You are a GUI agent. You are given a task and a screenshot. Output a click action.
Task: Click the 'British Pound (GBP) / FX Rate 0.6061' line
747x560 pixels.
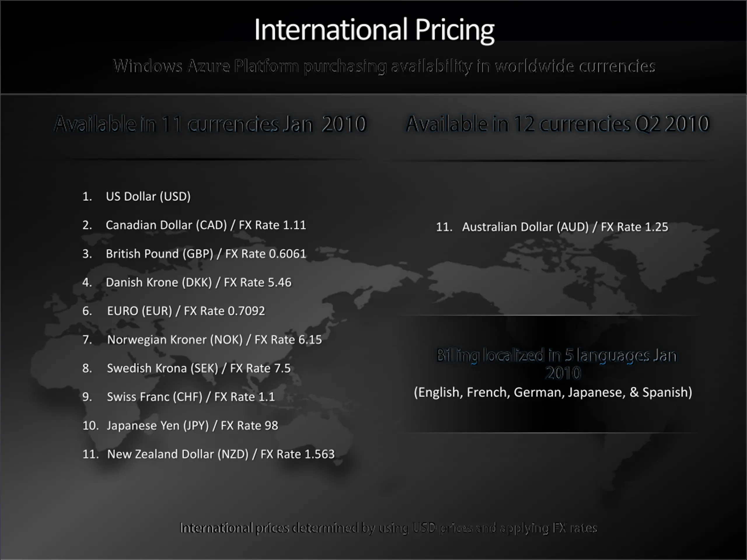(194, 254)
